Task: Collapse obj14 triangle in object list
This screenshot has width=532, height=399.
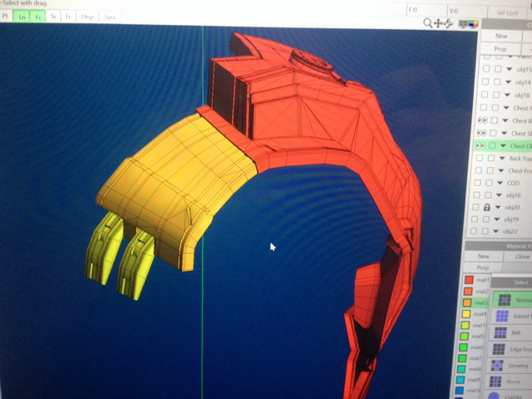Action: 508,82
